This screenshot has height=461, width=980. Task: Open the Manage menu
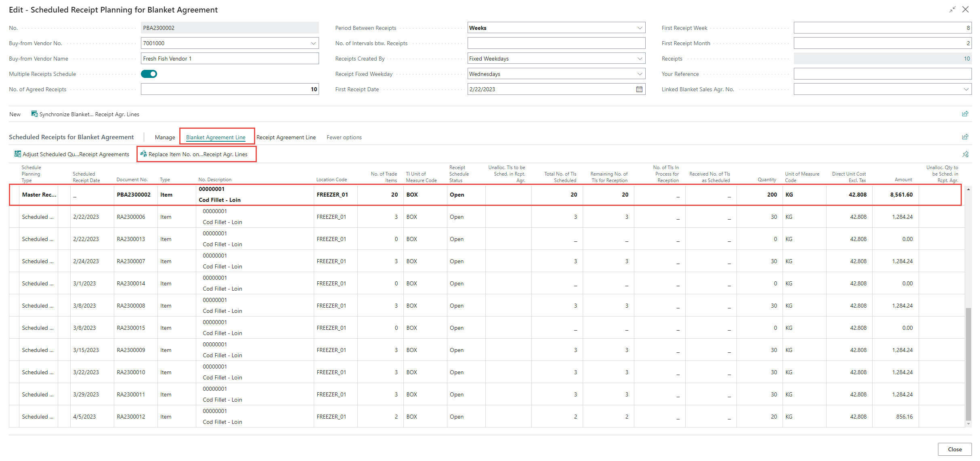click(165, 137)
